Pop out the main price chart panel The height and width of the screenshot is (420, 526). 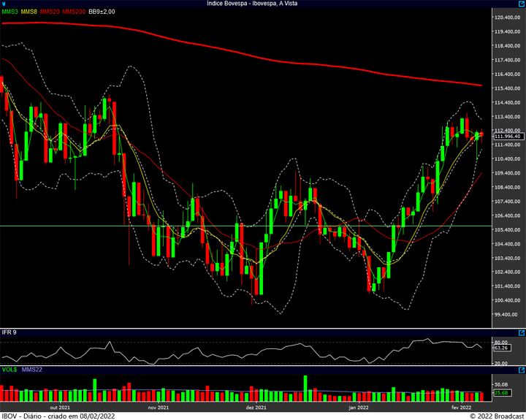(x=522, y=4)
